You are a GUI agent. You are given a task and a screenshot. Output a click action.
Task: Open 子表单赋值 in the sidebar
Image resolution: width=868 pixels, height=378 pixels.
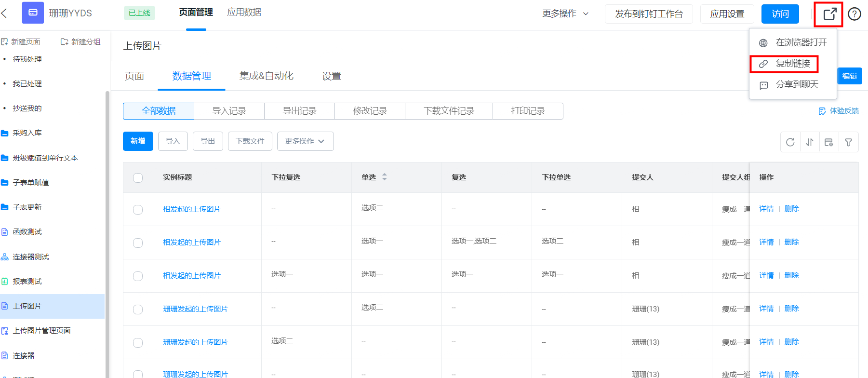(x=31, y=183)
